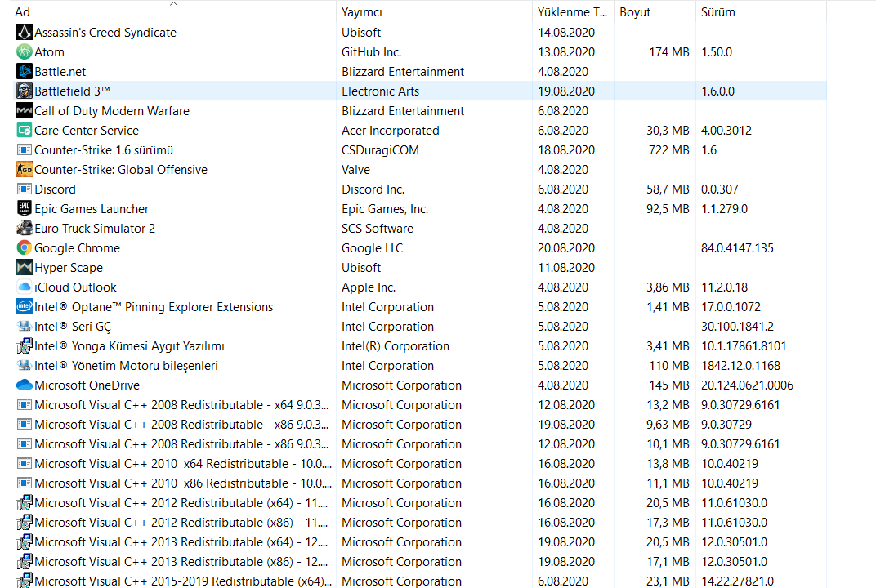Click the Acer Incorporated publisher cell
The height and width of the screenshot is (588, 876).
click(x=391, y=131)
